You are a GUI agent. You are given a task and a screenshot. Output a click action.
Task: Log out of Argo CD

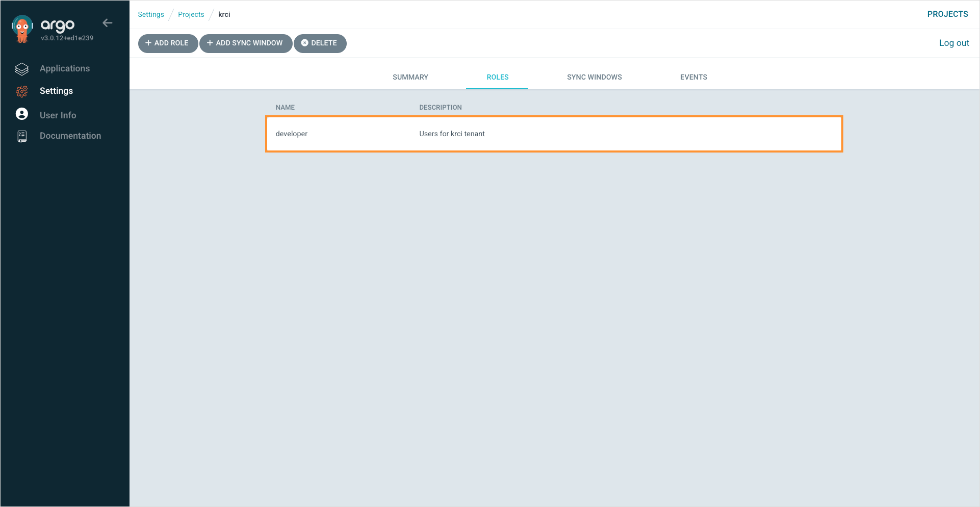point(953,43)
